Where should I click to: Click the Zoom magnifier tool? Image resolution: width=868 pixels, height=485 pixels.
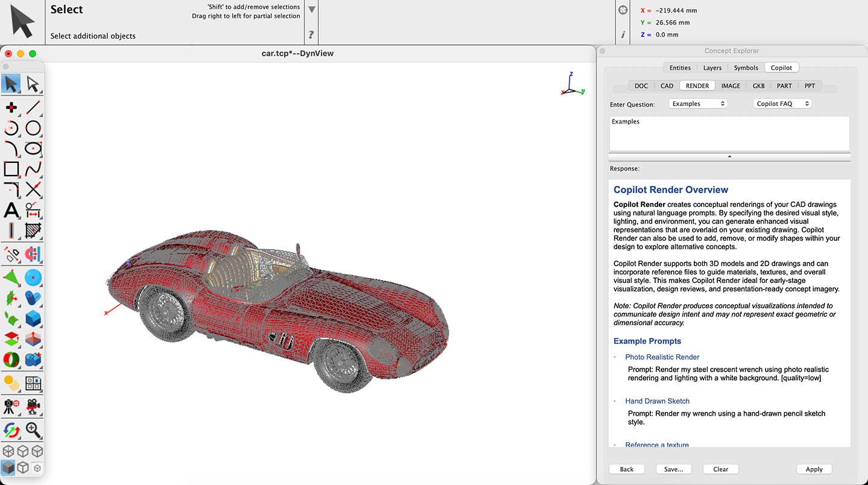click(33, 430)
